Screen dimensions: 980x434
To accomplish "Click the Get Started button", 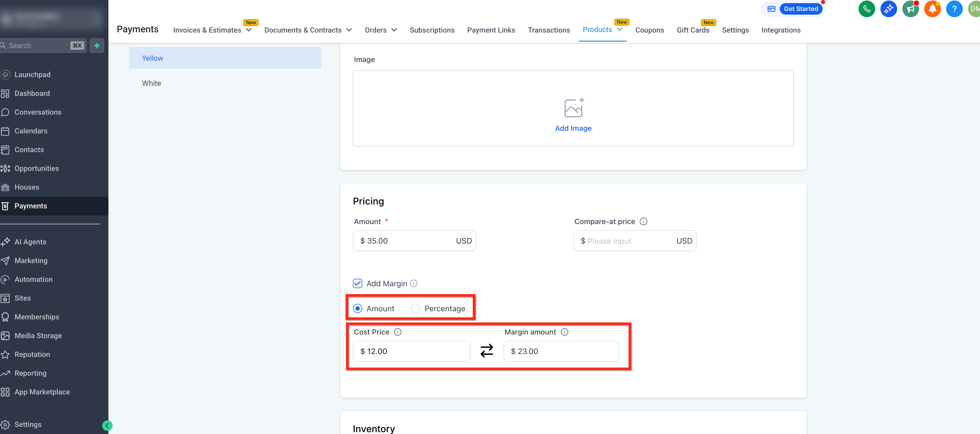I will [800, 9].
